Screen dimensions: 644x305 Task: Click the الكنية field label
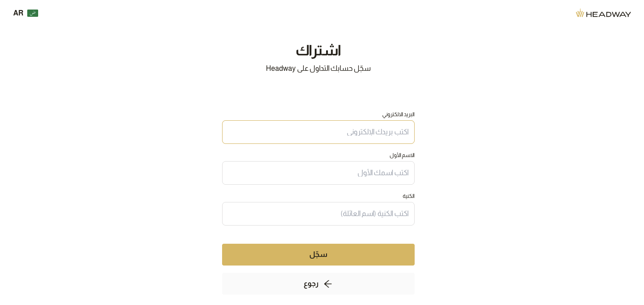408,196
